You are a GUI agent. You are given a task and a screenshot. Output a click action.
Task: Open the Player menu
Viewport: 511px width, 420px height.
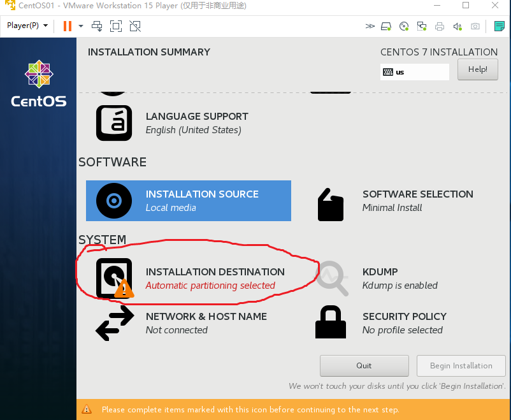coord(21,26)
